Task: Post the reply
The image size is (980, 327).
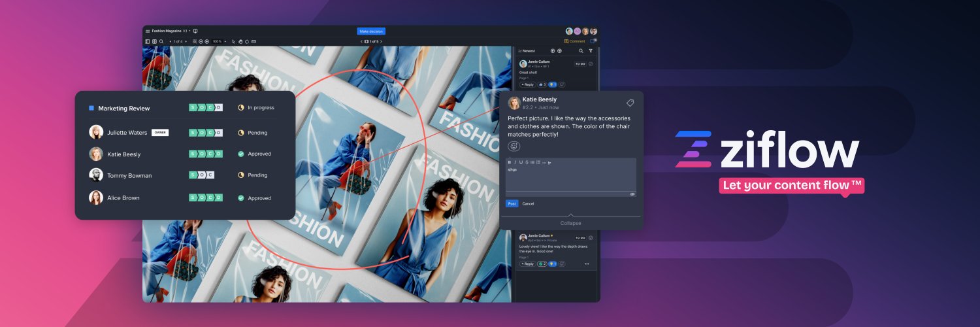Action: (512, 203)
